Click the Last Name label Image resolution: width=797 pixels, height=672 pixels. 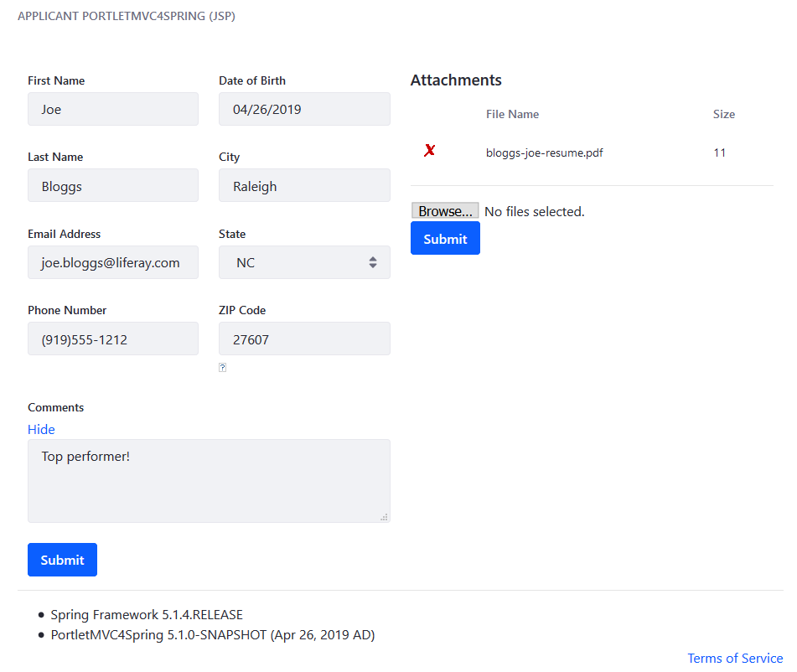coord(55,157)
